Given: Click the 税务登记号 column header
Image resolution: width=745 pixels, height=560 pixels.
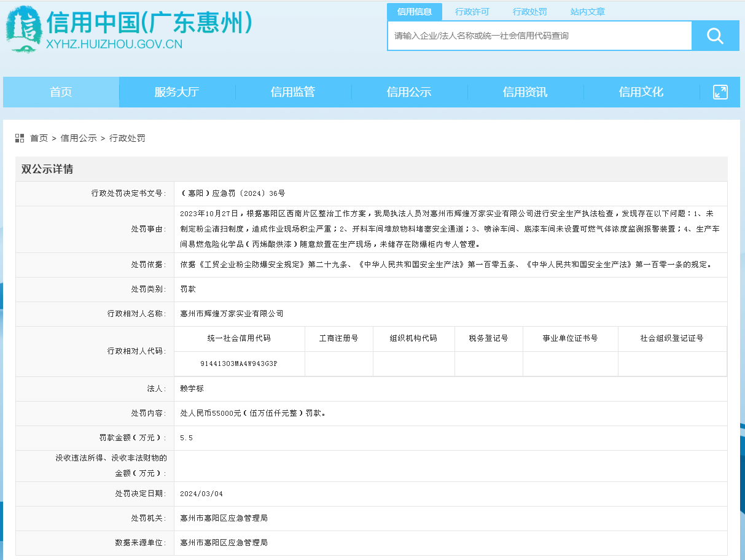Looking at the screenshot, I should (x=488, y=338).
